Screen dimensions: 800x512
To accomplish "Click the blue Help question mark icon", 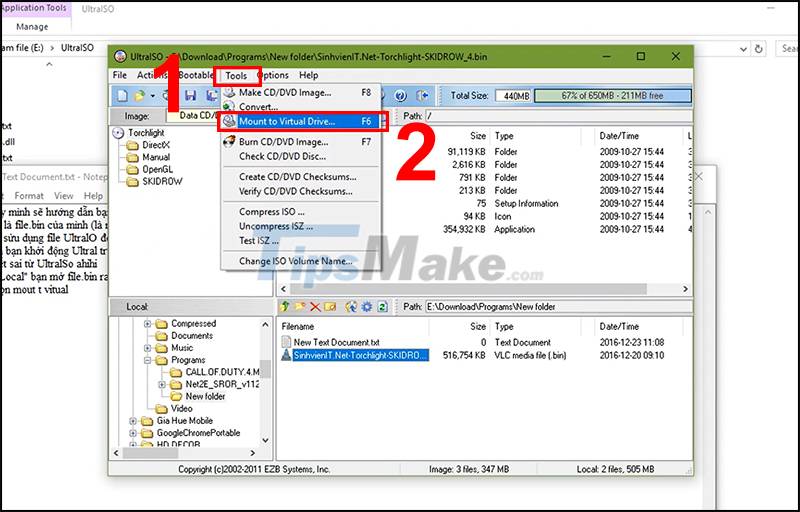I will (x=401, y=95).
